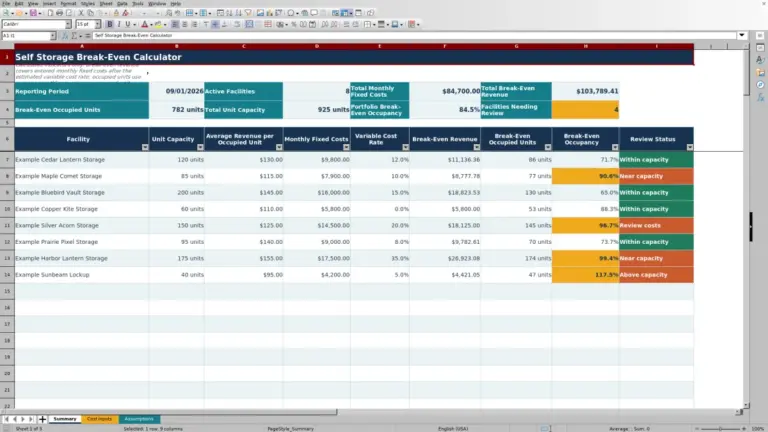Insert a chart via toolbar icon

[x=269, y=13]
